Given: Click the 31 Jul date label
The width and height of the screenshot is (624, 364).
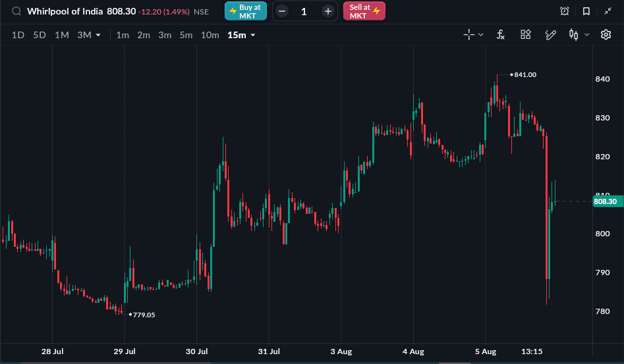Looking at the screenshot, I should click(269, 351).
